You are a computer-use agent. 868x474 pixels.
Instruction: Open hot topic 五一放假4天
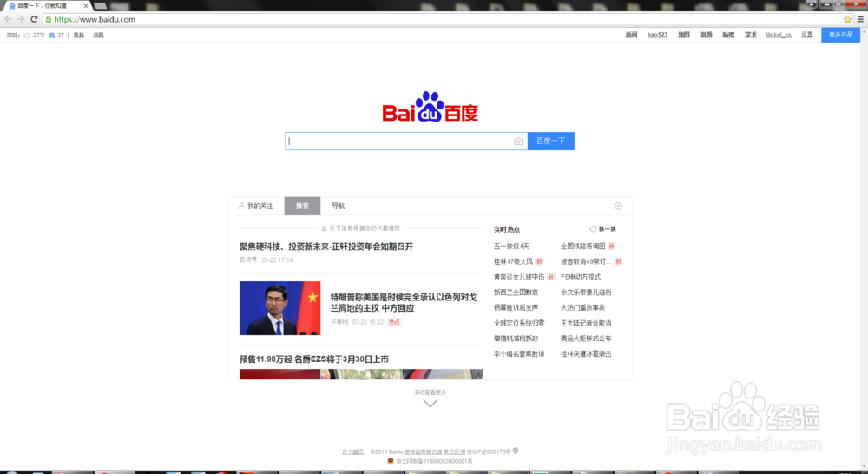(x=511, y=247)
